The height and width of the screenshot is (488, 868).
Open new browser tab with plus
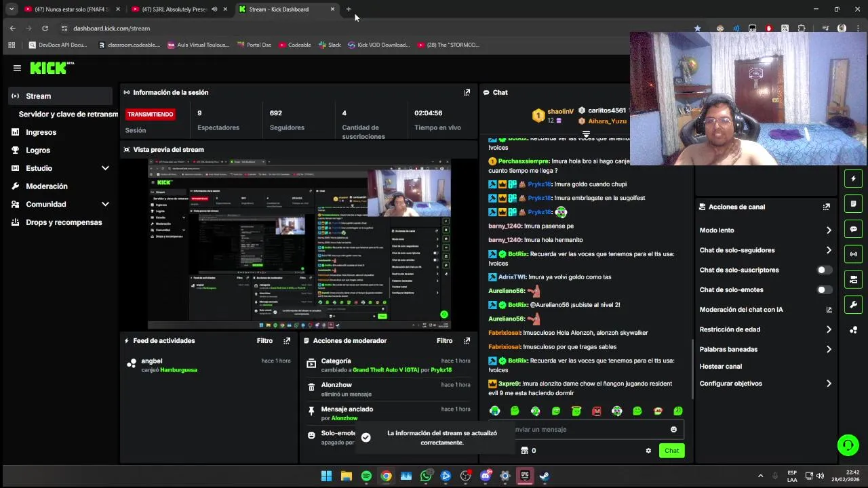[349, 9]
